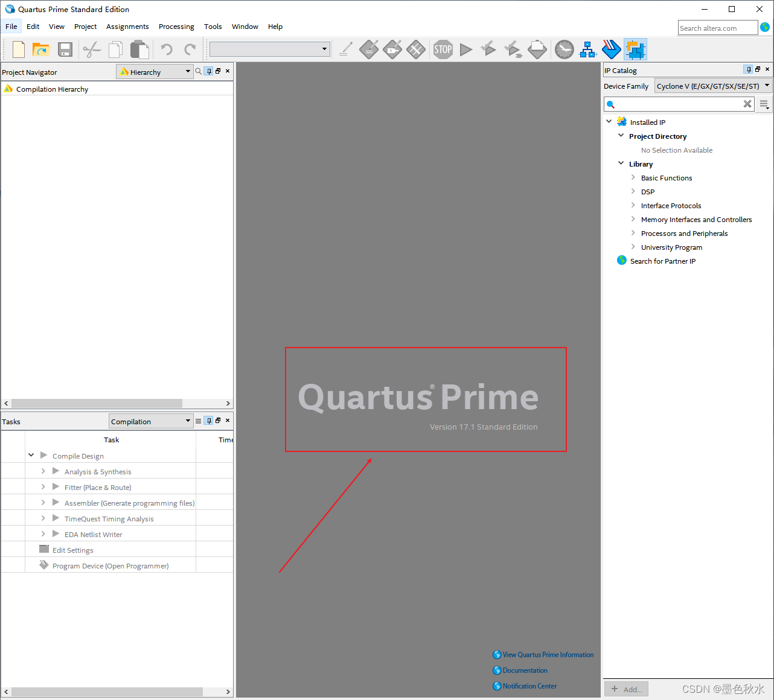Create a new file from the toolbar
The image size is (774, 700).
coord(19,49)
